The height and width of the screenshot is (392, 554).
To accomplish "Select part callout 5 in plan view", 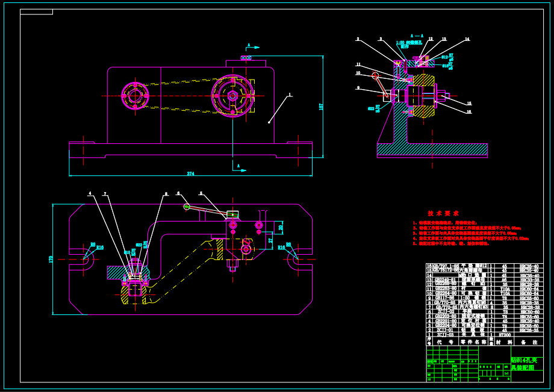I will tap(201, 193).
